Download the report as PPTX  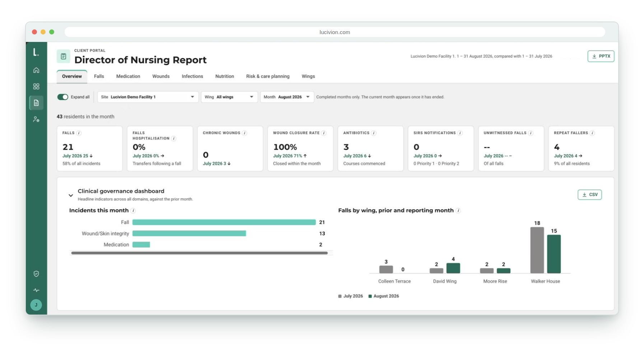click(x=601, y=56)
